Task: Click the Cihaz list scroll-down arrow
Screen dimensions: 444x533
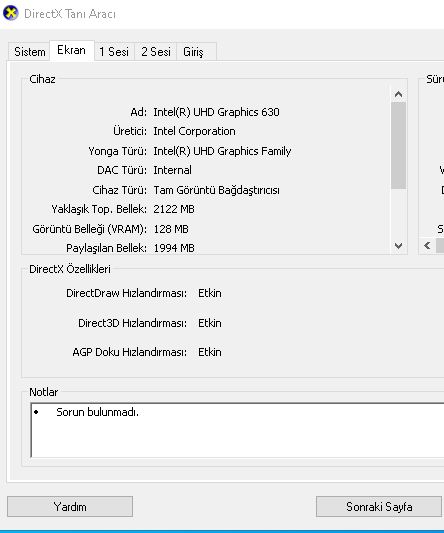Action: [x=398, y=245]
